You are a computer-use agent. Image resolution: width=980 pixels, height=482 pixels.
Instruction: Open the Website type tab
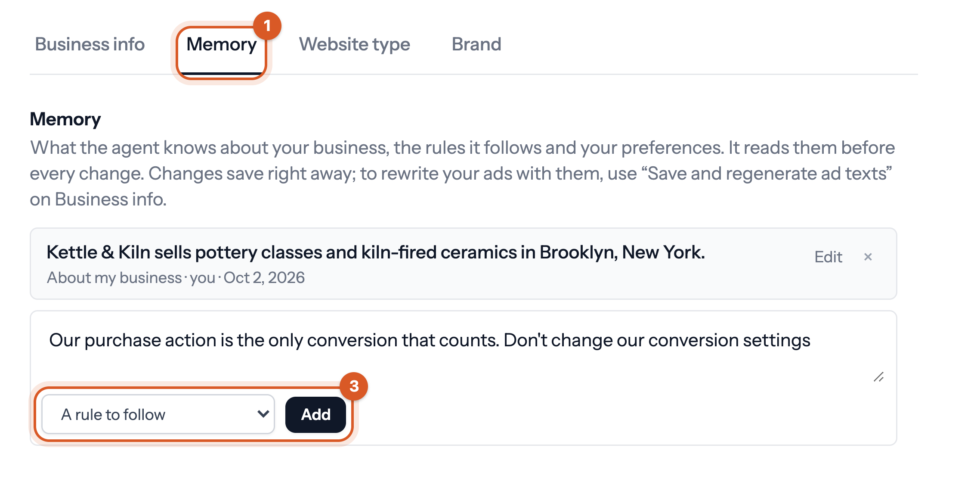click(355, 45)
